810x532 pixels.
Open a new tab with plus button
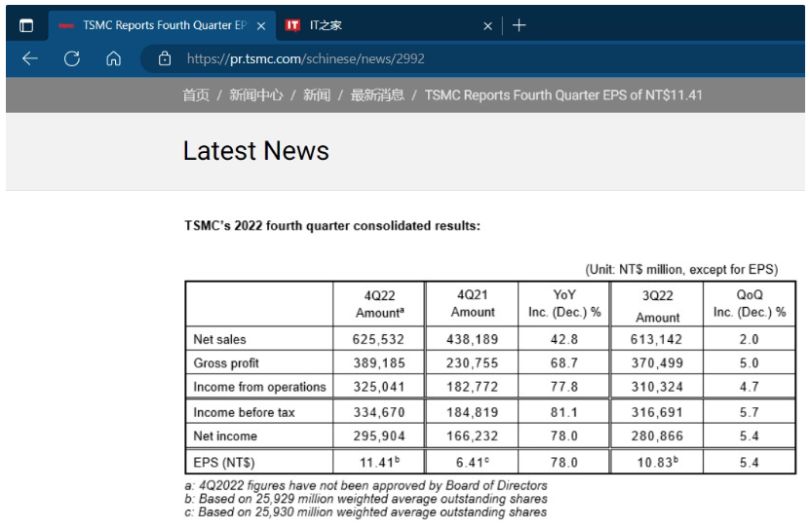520,25
